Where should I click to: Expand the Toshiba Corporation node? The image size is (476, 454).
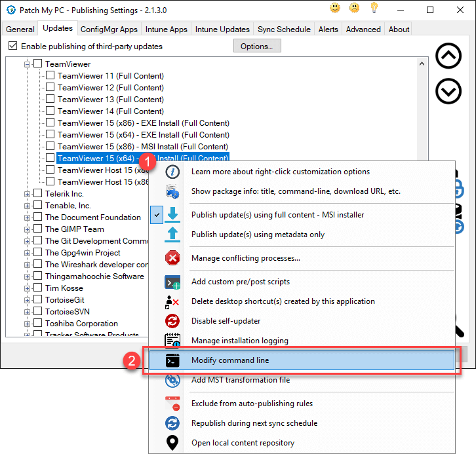click(x=28, y=324)
